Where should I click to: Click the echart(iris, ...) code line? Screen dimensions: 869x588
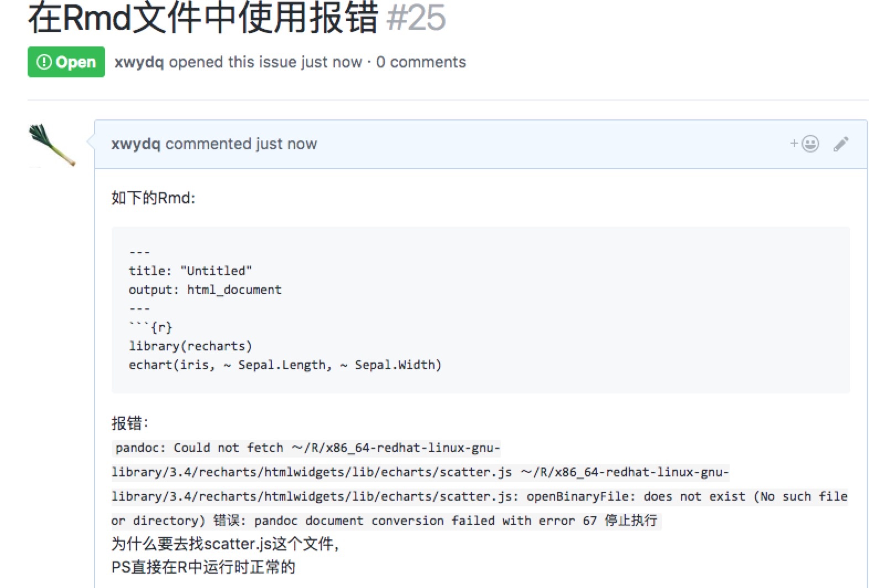(x=285, y=365)
